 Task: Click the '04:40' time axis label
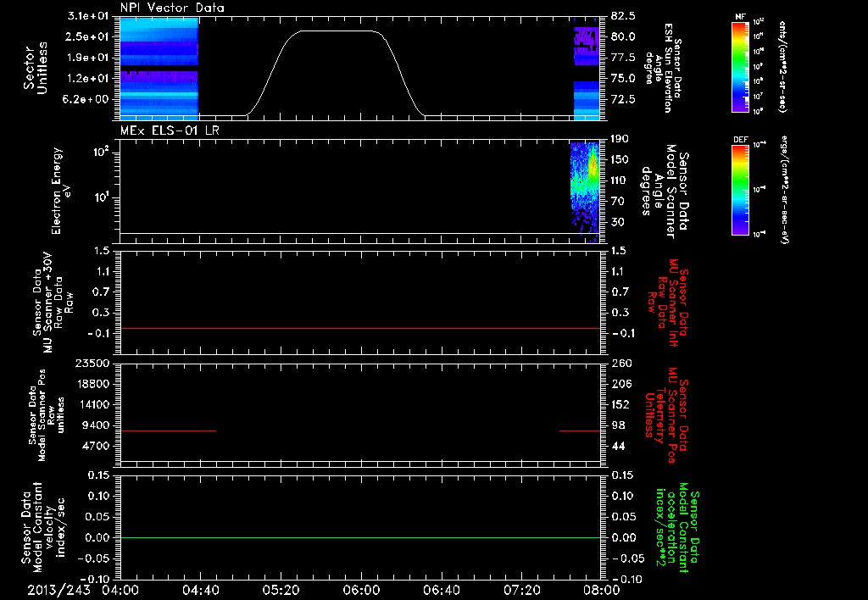(200, 590)
